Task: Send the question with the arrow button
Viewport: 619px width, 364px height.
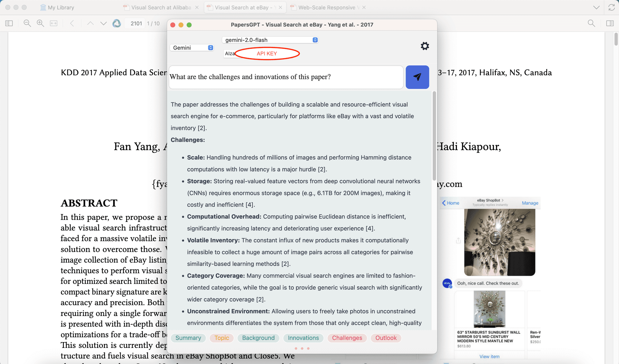Action: pyautogui.click(x=417, y=77)
